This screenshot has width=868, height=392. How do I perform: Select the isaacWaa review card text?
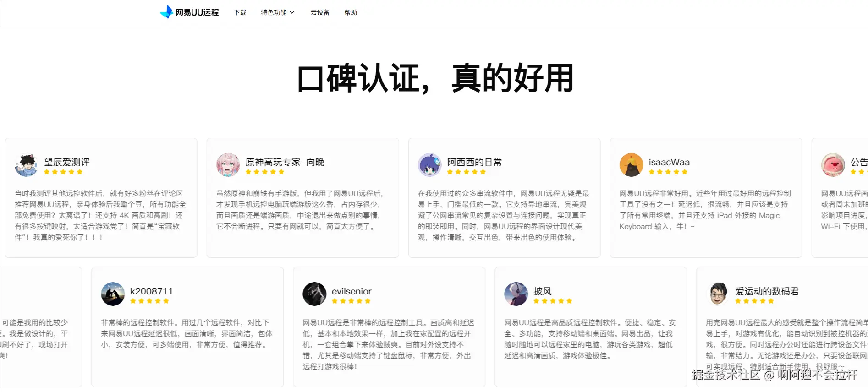tap(705, 210)
